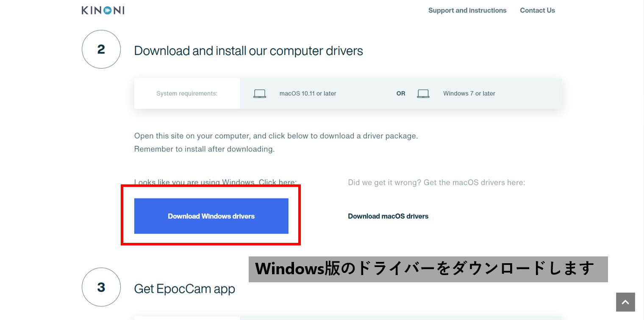
Task: Click the play-shaped O in the Kinoni logo
Action: pyautogui.click(x=108, y=10)
